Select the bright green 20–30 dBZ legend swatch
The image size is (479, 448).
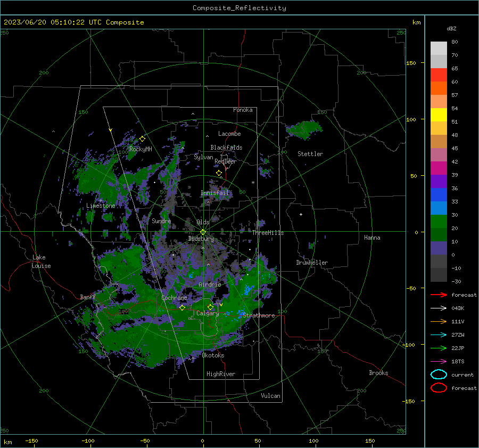(439, 222)
